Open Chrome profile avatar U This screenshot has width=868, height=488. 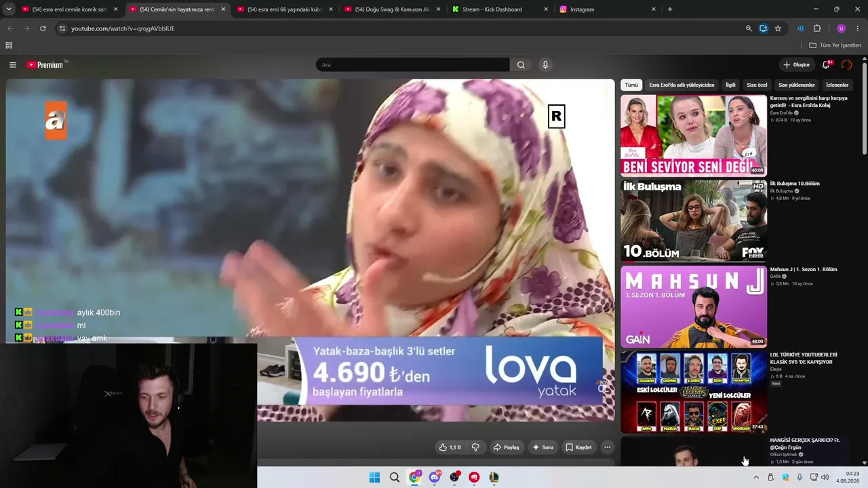(x=842, y=28)
